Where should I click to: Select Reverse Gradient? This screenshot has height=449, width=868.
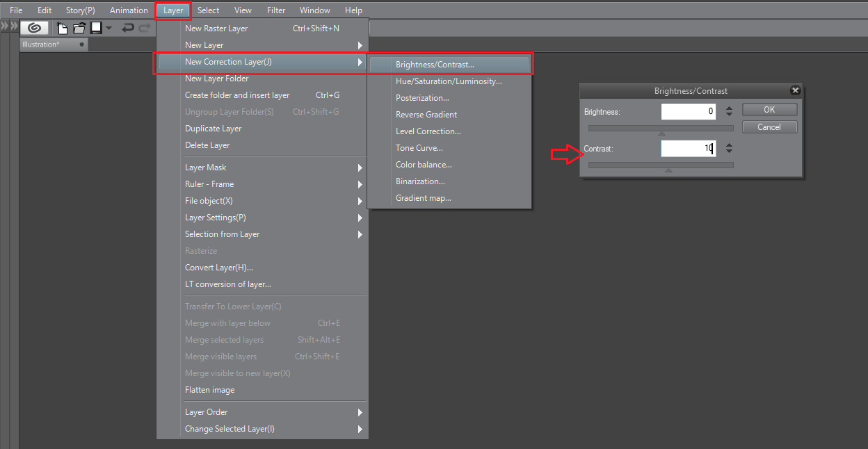pos(449,115)
